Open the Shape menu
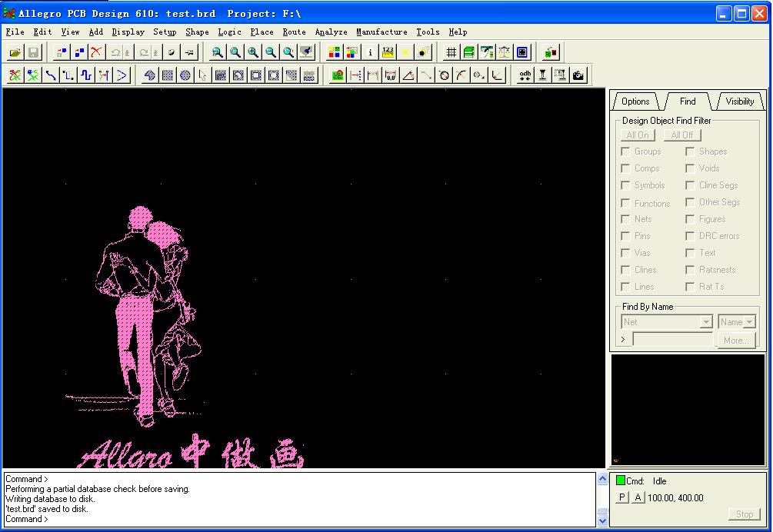 point(197,32)
